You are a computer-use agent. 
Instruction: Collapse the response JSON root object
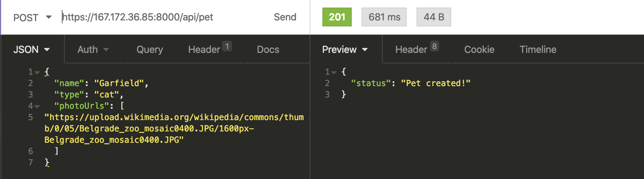click(x=334, y=72)
